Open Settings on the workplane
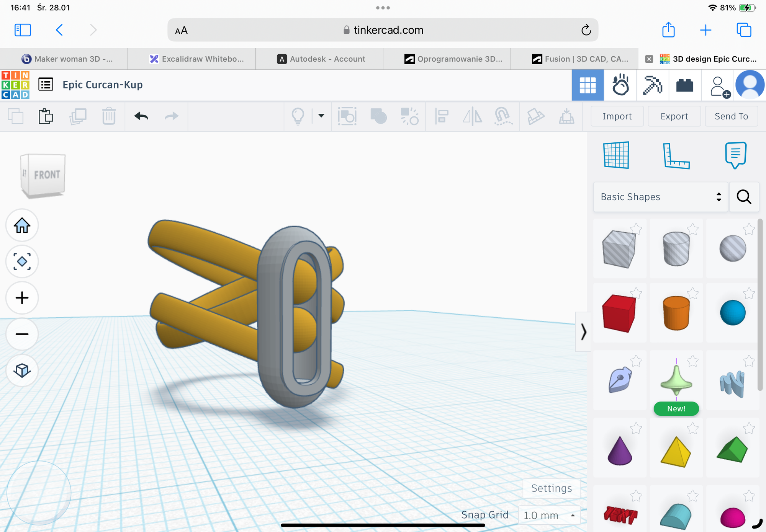 tap(551, 488)
